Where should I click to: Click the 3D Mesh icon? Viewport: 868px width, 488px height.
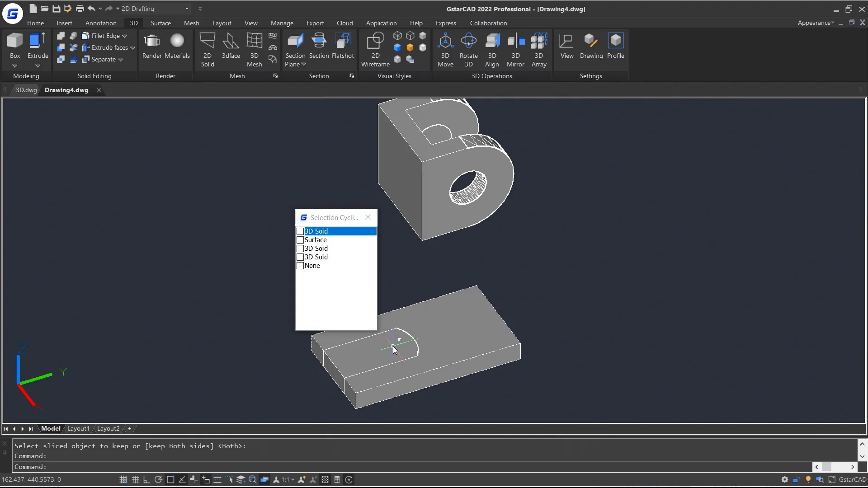tap(254, 41)
